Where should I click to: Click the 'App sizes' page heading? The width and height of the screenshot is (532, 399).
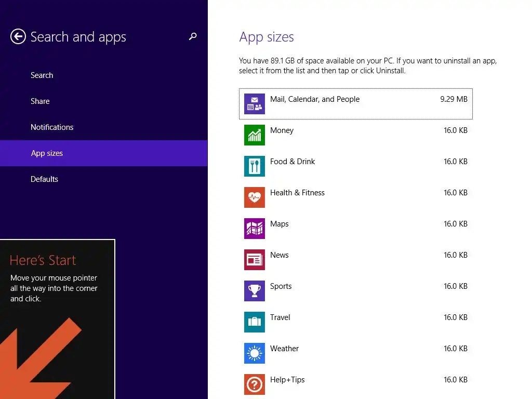(267, 37)
